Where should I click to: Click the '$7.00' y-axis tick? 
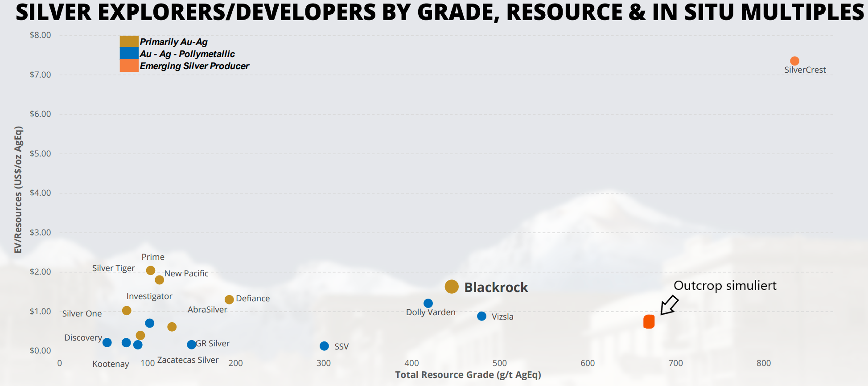40,75
